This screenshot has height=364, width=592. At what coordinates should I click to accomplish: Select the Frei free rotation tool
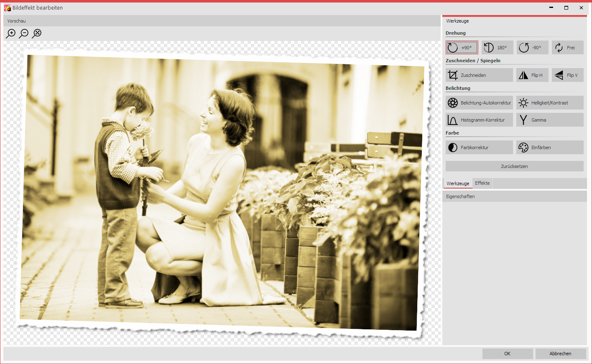click(x=567, y=48)
